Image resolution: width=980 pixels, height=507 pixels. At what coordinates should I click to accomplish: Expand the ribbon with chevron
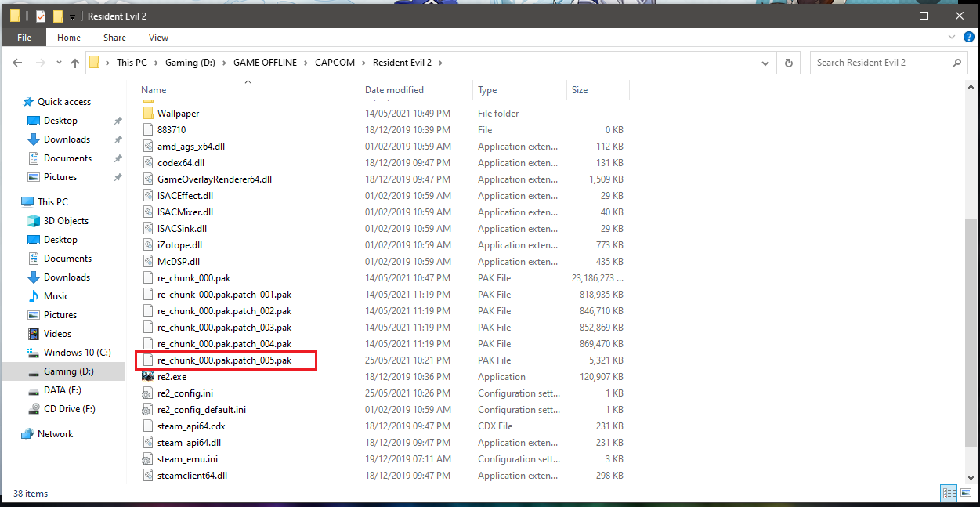point(951,38)
